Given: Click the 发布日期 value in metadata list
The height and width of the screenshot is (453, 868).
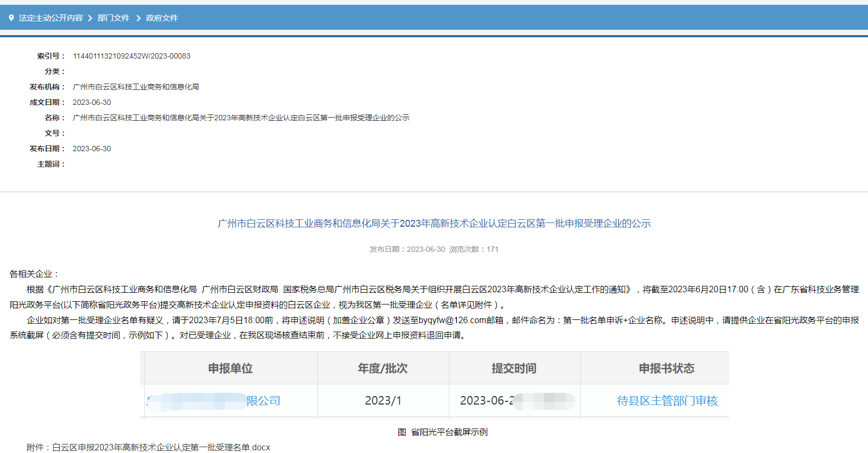Looking at the screenshot, I should click(91, 149).
